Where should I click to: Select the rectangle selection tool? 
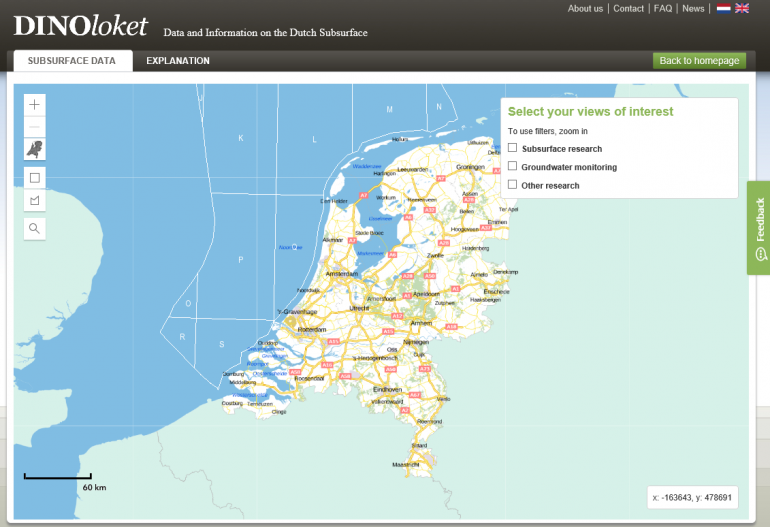[x=35, y=178]
